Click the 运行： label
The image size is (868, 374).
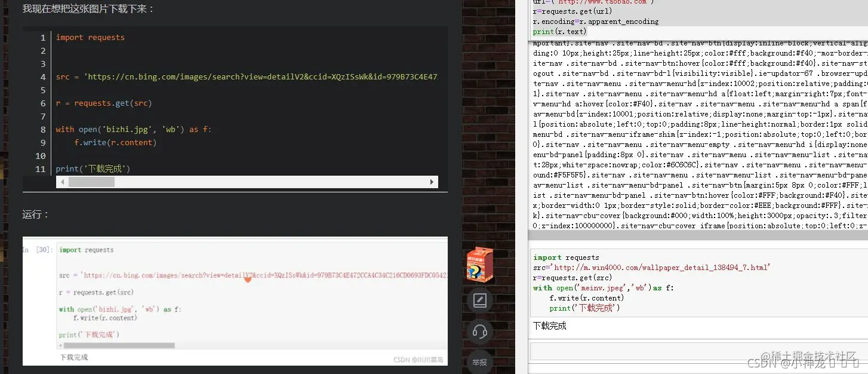[36, 214]
